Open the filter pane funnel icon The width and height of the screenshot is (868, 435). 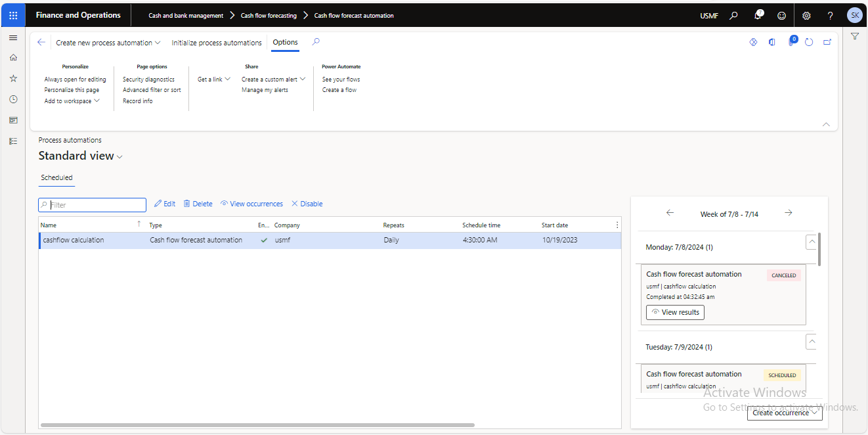(x=855, y=37)
